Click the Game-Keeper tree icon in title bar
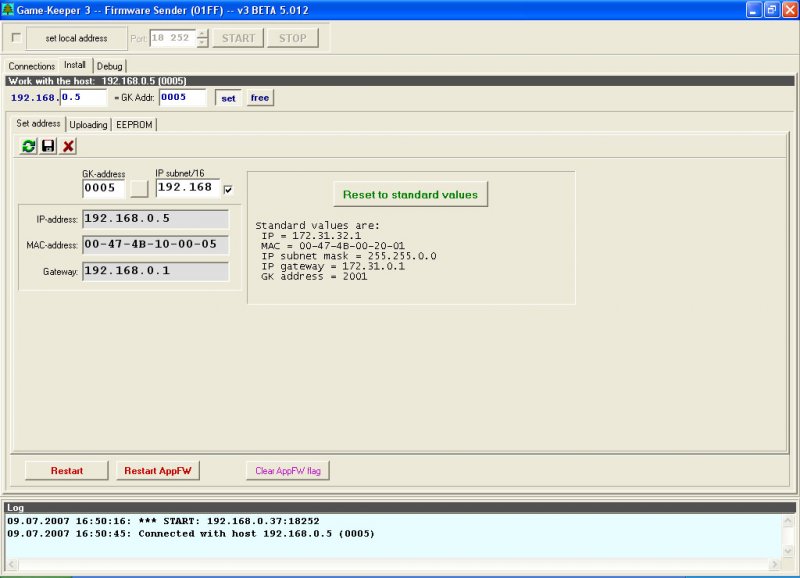This screenshot has width=800, height=578. click(9, 9)
